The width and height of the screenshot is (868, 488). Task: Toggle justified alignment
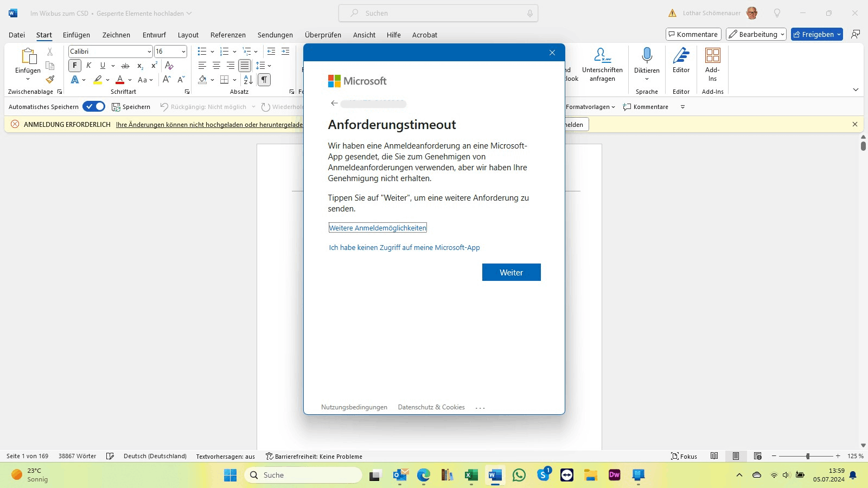[245, 66]
